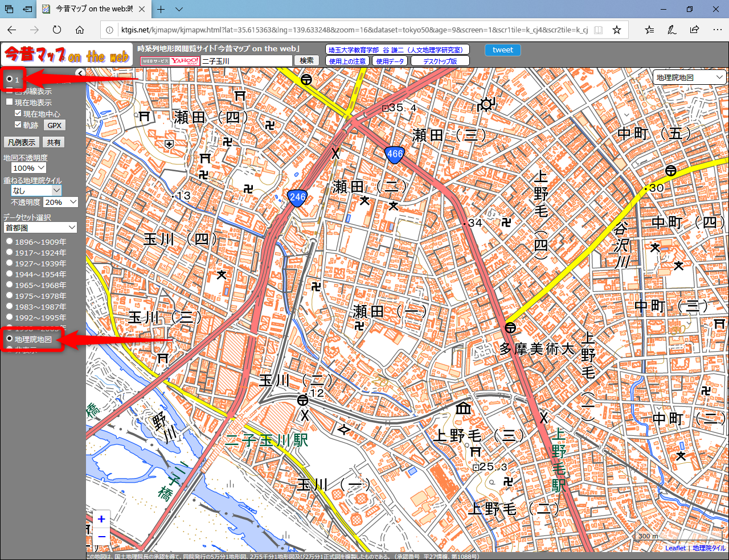The image size is (729, 560).
Task: Open a new browser tab
Action: [x=161, y=9]
